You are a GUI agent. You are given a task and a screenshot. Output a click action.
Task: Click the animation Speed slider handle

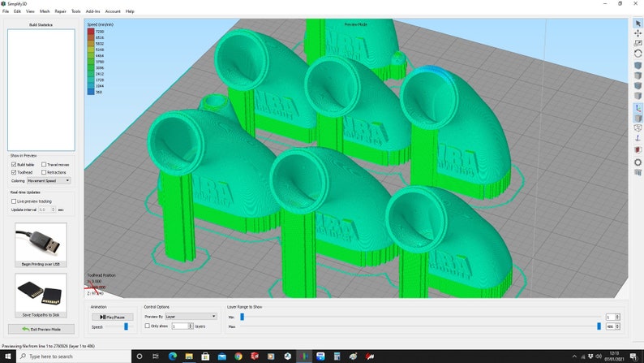[126, 326]
